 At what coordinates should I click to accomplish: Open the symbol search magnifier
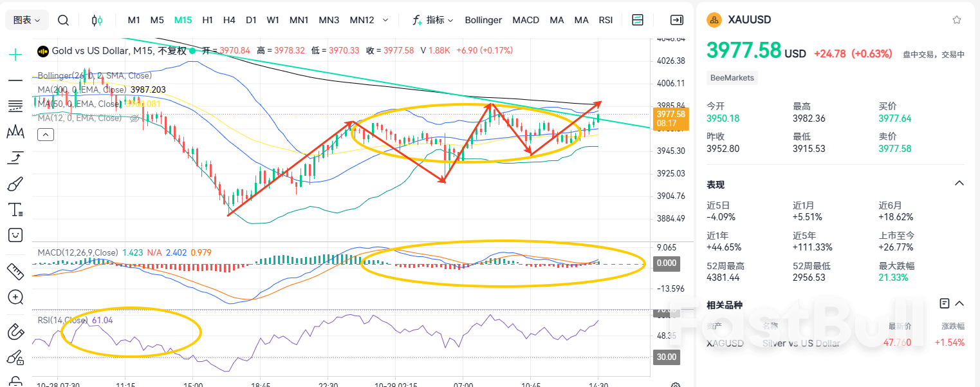pos(63,20)
